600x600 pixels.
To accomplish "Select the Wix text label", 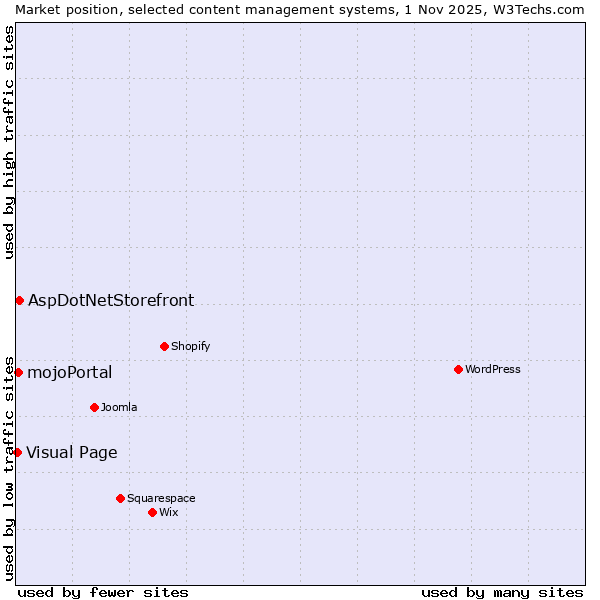I will [x=168, y=512].
